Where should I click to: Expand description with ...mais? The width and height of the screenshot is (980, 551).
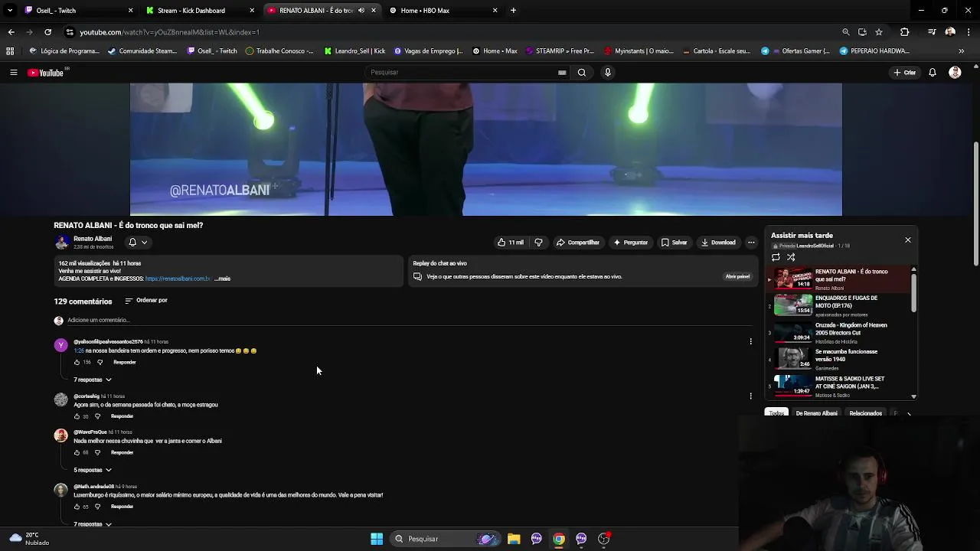(223, 279)
